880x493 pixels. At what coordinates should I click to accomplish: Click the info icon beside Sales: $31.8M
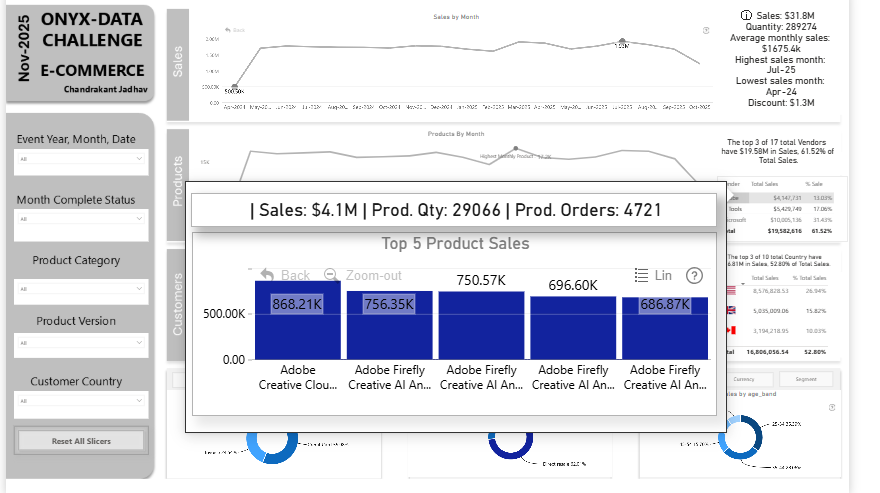(x=746, y=15)
